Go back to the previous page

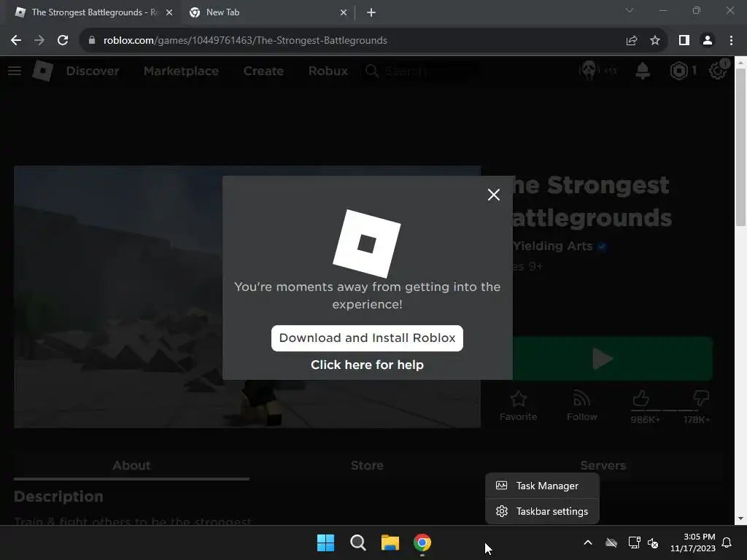pos(16,41)
